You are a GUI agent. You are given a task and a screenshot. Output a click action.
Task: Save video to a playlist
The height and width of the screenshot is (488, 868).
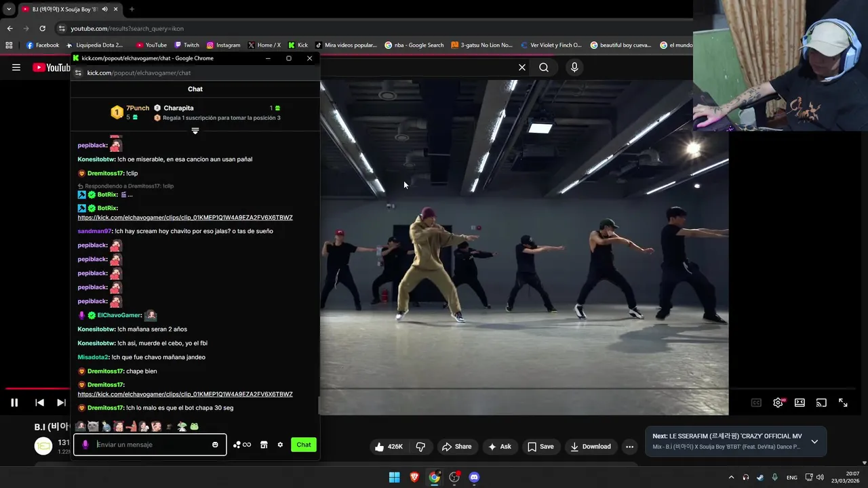(540, 447)
